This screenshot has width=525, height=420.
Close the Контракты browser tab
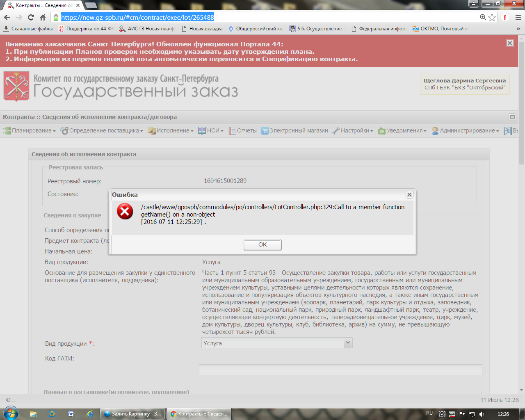coord(78,5)
